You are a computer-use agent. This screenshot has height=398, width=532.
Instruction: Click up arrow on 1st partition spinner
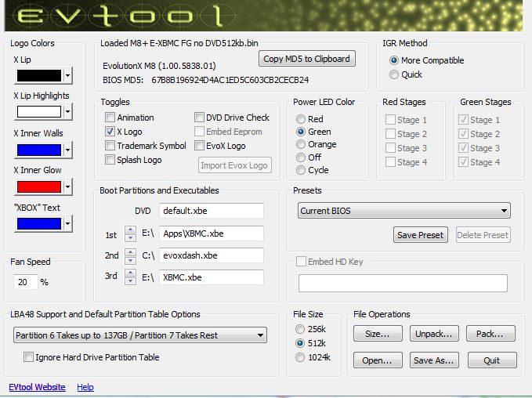(x=130, y=230)
